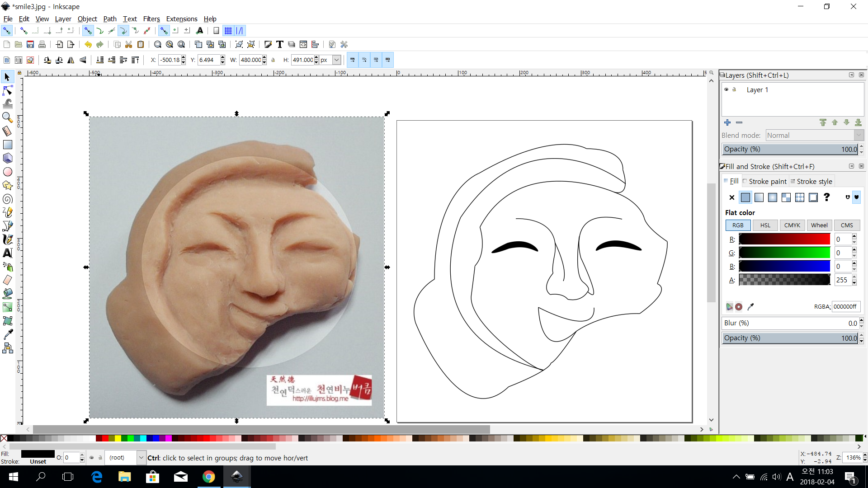
Task: Switch to Stroke paint tab
Action: pyautogui.click(x=764, y=181)
